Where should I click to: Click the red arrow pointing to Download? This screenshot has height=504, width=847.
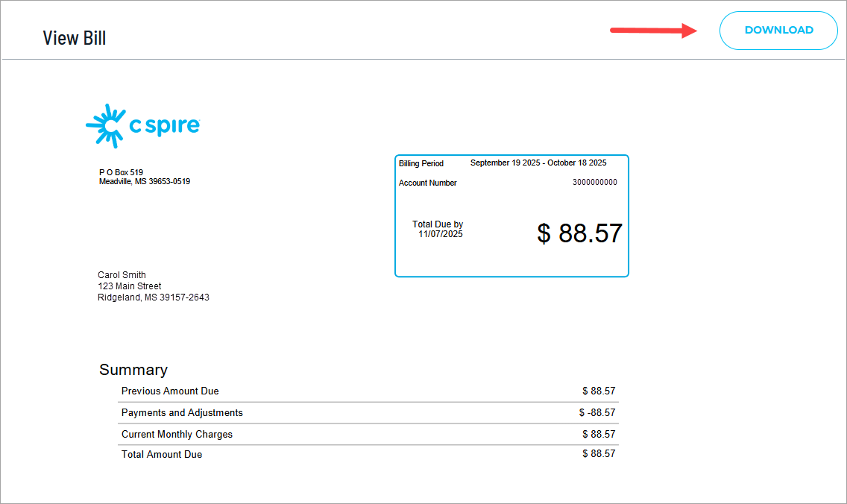(x=653, y=31)
